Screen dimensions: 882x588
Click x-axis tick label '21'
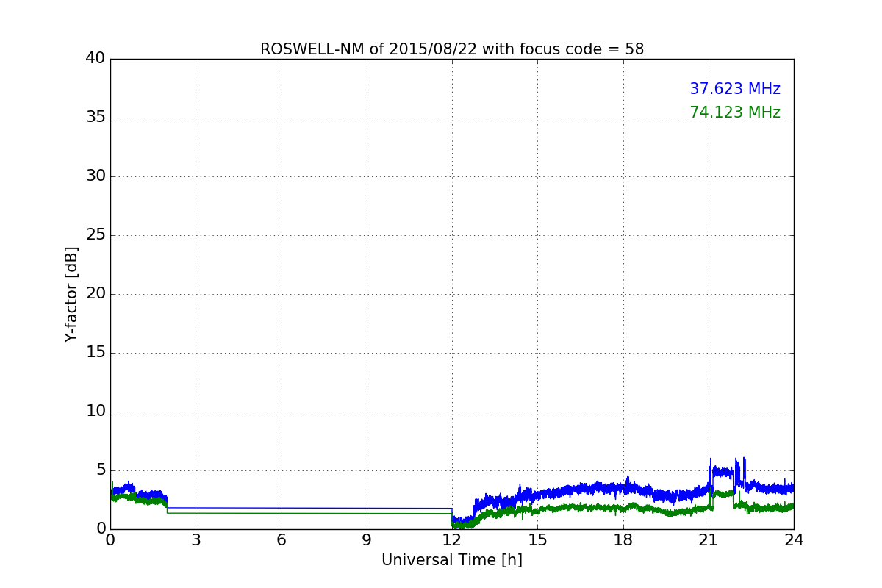pyautogui.click(x=709, y=539)
